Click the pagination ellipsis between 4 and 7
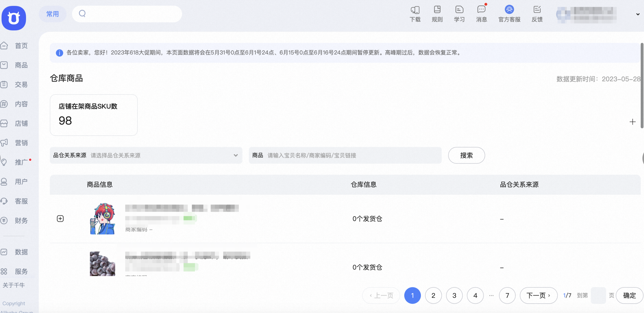This screenshot has height=313, width=644. tap(491, 296)
